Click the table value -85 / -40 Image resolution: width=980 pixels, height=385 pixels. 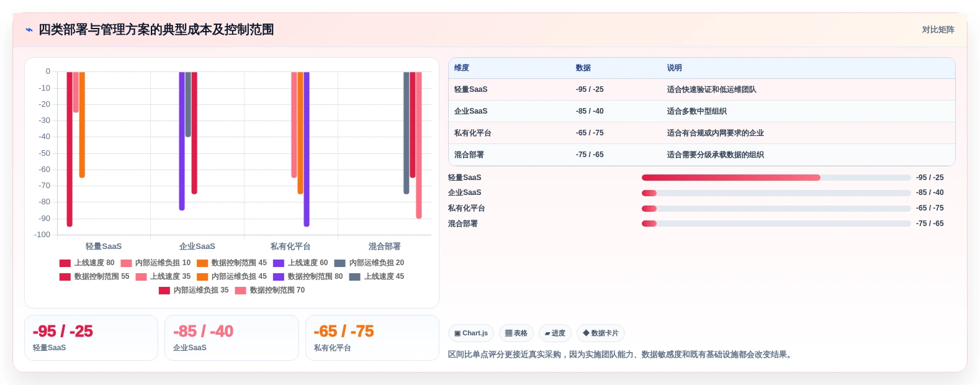[x=590, y=111]
